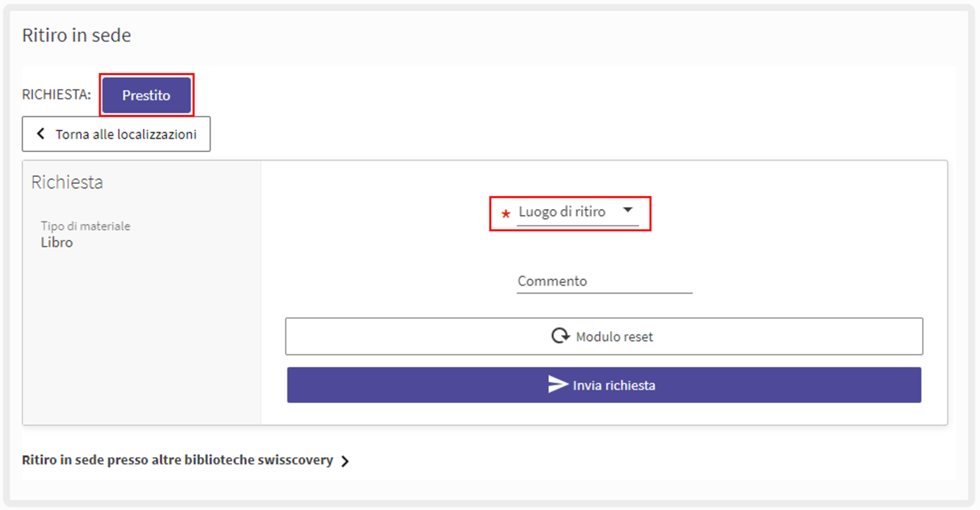Screen dimensions: 980x510
Task: Click the blank form area left of Commento
Action: tap(392, 281)
